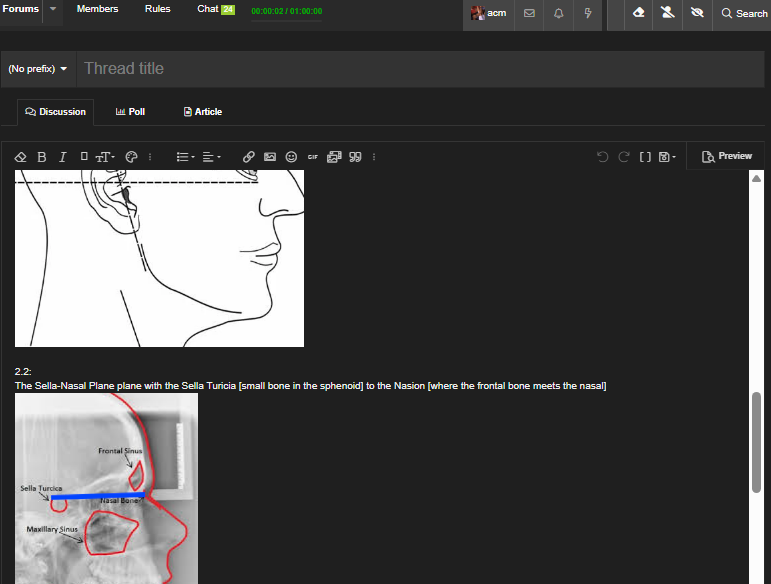Insert an image into the post
The image size is (771, 584).
[270, 157]
